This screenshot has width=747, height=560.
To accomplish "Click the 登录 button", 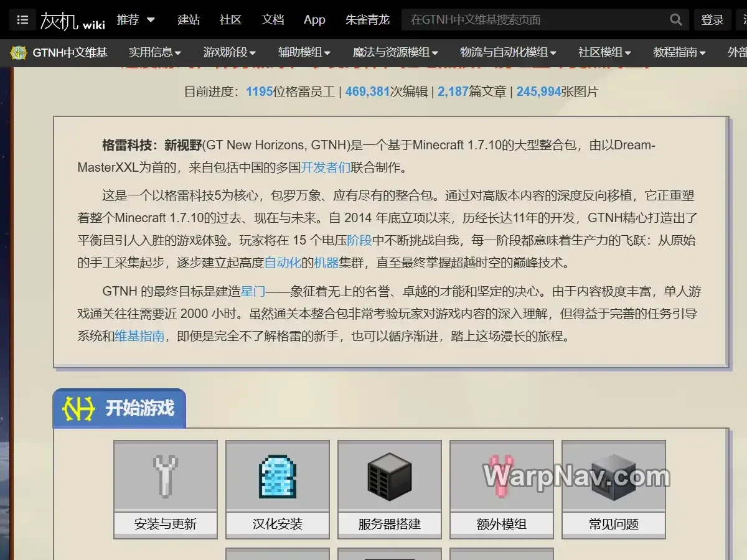I will (712, 20).
